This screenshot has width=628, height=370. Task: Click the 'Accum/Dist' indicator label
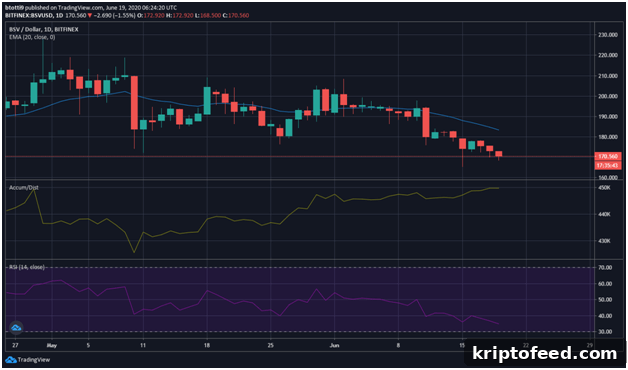(24, 187)
